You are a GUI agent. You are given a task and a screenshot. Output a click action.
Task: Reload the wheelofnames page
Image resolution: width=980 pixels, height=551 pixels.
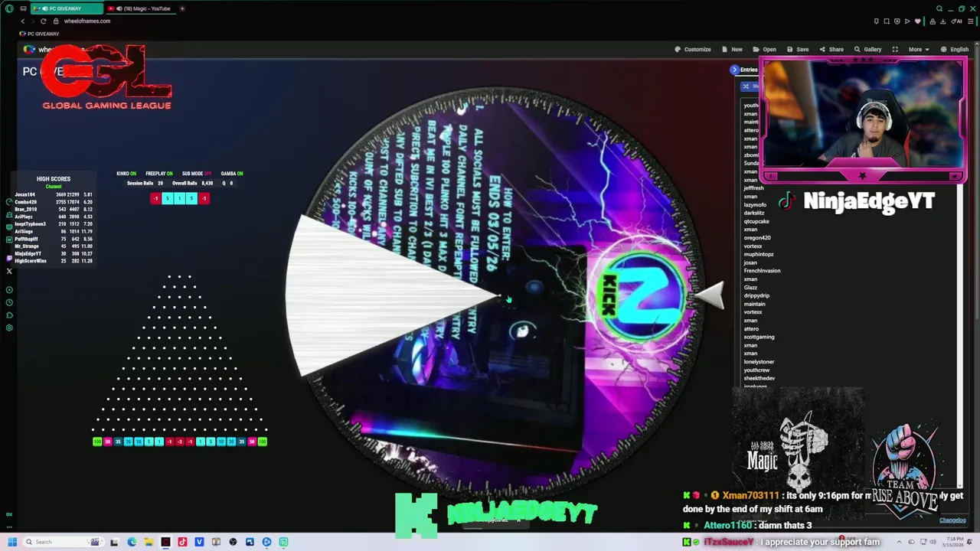pos(43,21)
